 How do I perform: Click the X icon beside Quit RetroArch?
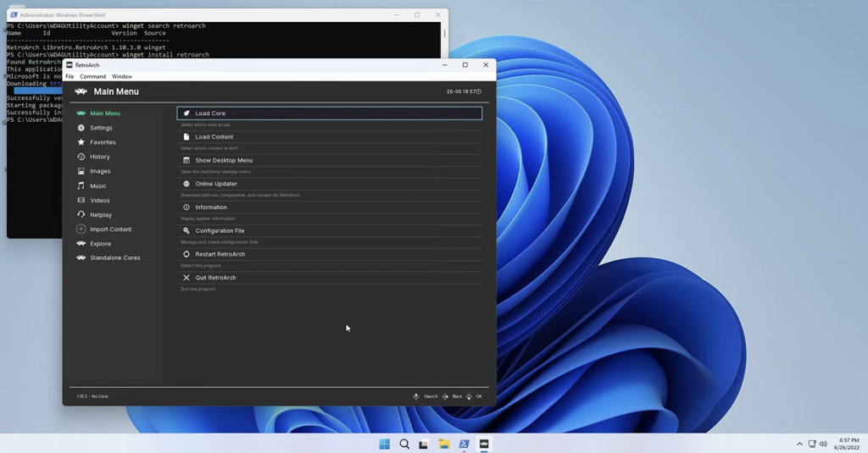click(x=186, y=278)
